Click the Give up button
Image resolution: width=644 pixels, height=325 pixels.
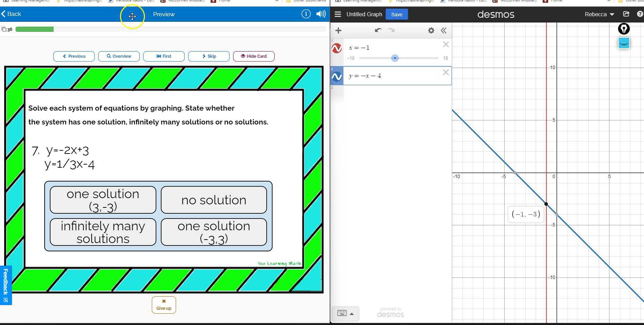(164, 305)
